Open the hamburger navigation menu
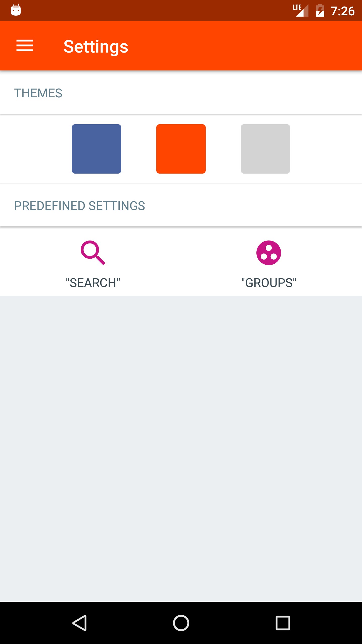 click(x=25, y=46)
